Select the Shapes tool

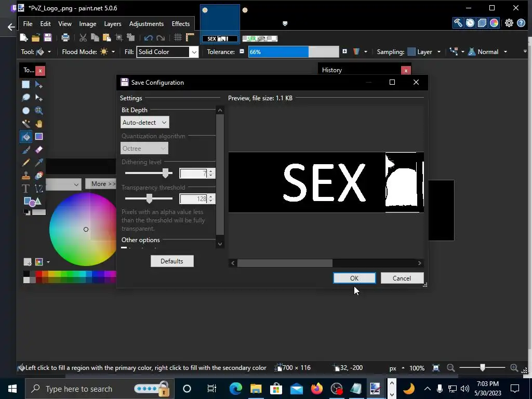32,202
